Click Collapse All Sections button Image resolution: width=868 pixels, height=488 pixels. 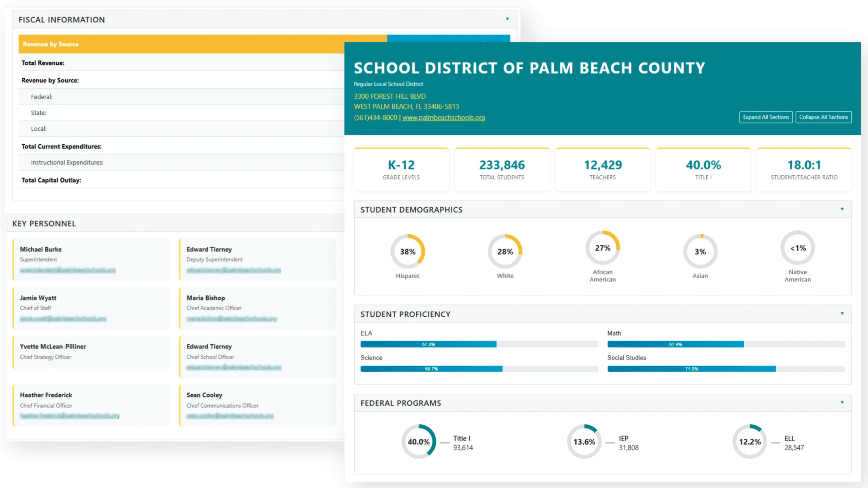pos(823,117)
